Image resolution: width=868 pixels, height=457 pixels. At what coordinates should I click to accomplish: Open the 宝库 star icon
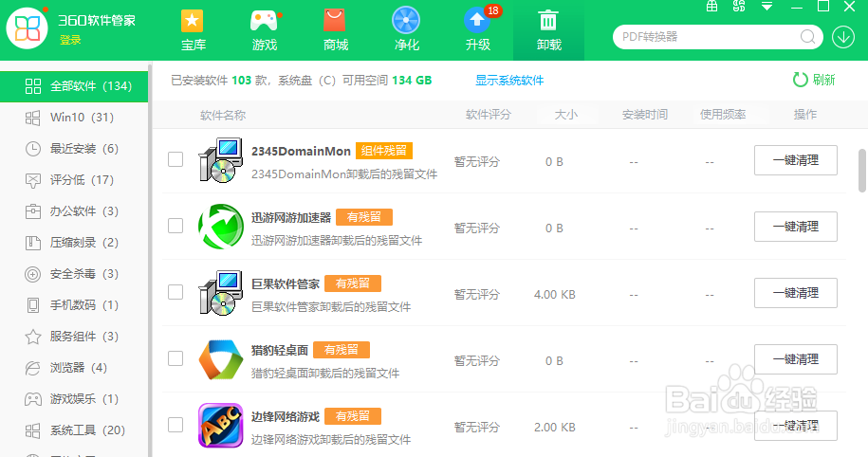click(x=192, y=22)
